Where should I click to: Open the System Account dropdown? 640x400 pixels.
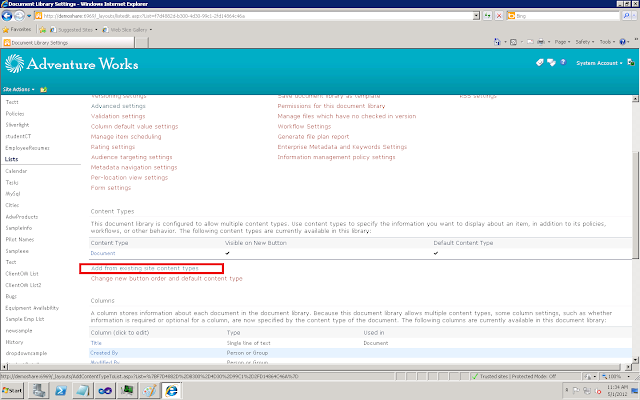599,63
